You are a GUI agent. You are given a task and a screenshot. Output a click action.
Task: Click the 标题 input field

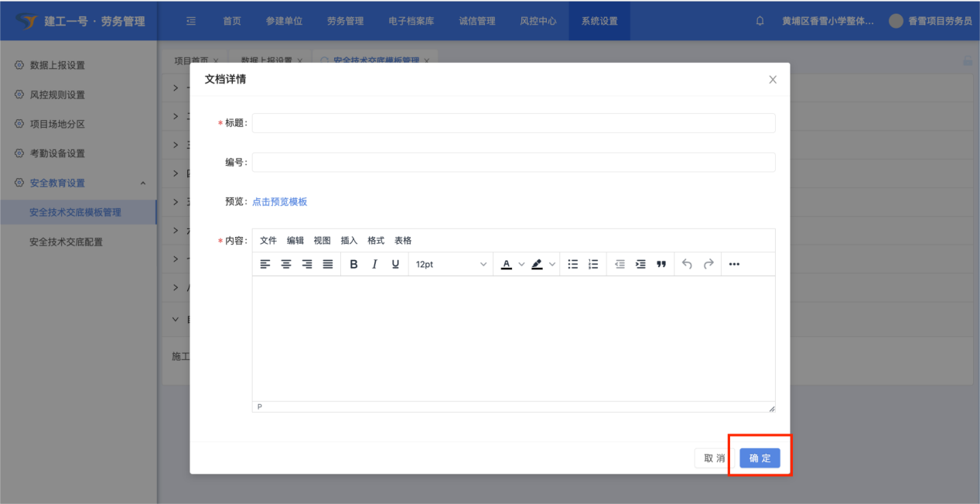pyautogui.click(x=513, y=123)
